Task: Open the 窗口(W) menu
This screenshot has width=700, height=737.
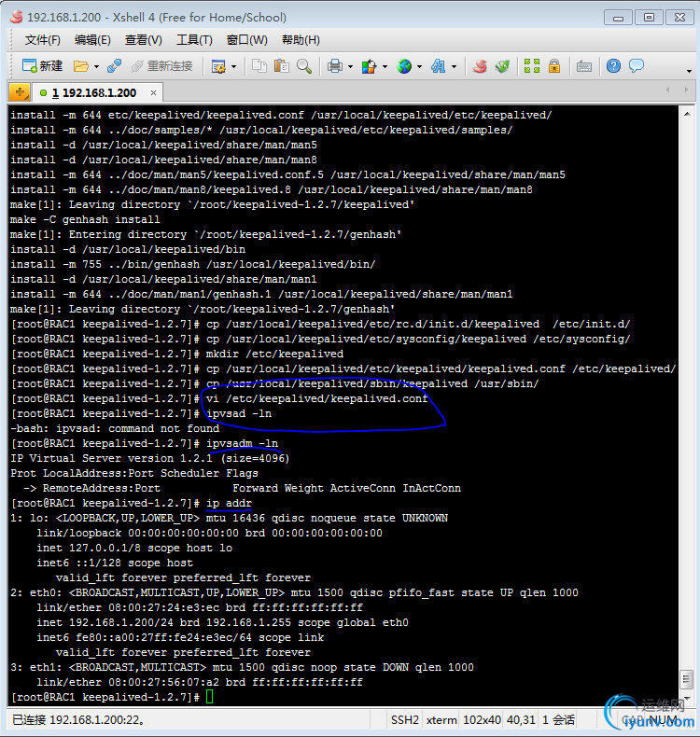Action: [246, 40]
